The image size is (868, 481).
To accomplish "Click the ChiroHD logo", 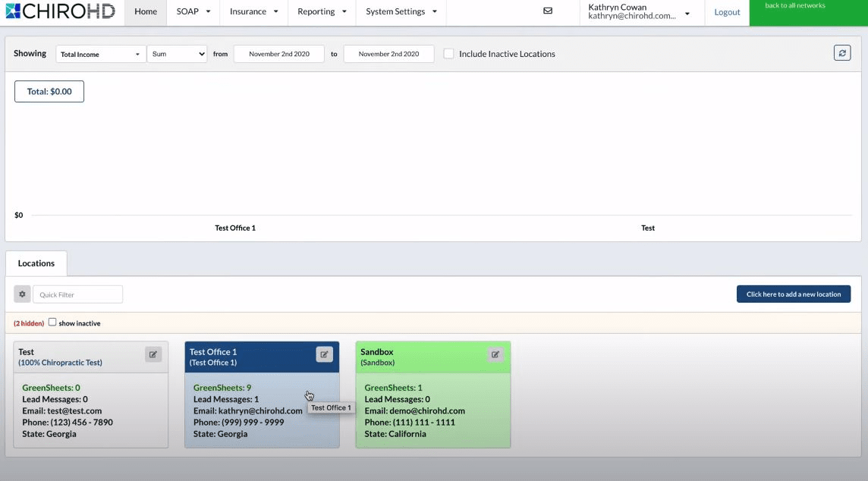I will point(59,11).
